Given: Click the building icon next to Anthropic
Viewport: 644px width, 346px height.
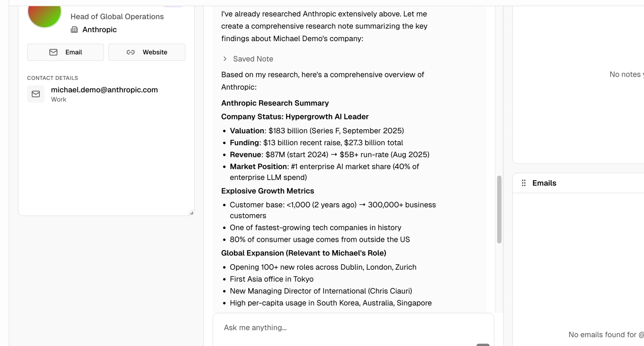Looking at the screenshot, I should click(x=74, y=29).
